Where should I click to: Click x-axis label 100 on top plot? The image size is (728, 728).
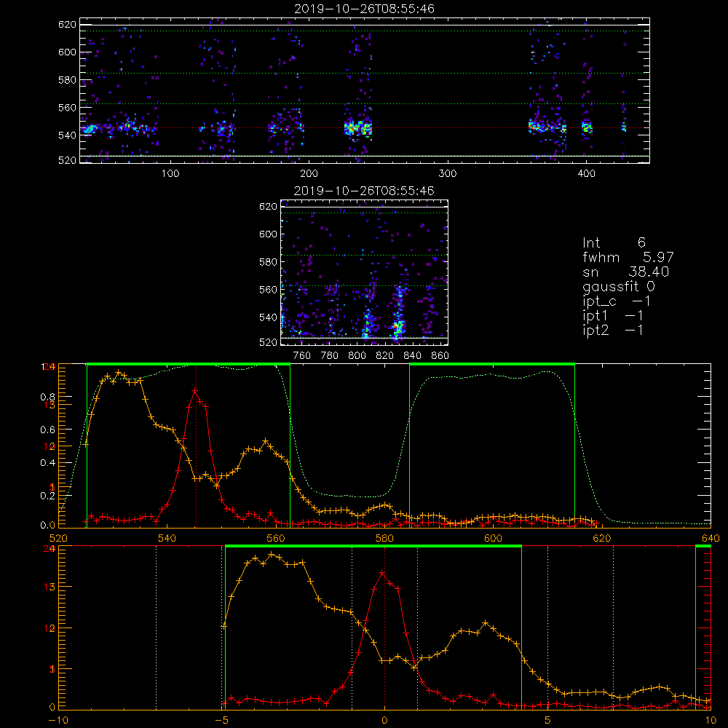tap(170, 174)
